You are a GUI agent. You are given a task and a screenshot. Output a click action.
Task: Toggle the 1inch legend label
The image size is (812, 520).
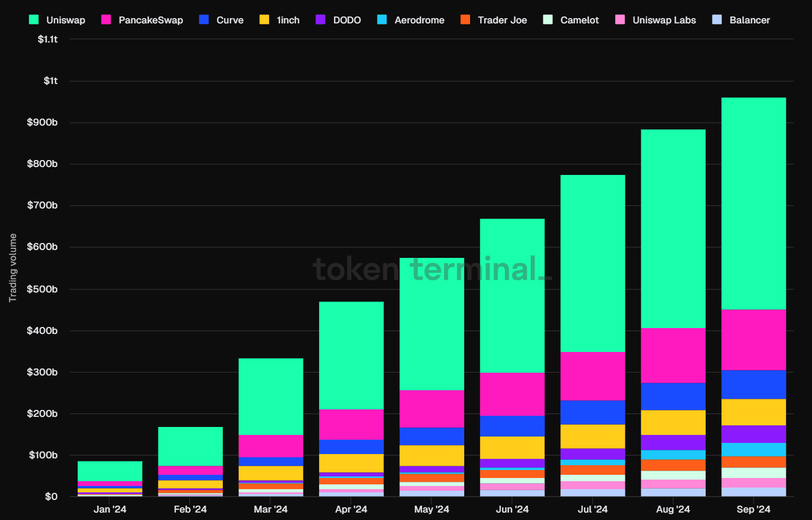click(x=288, y=20)
